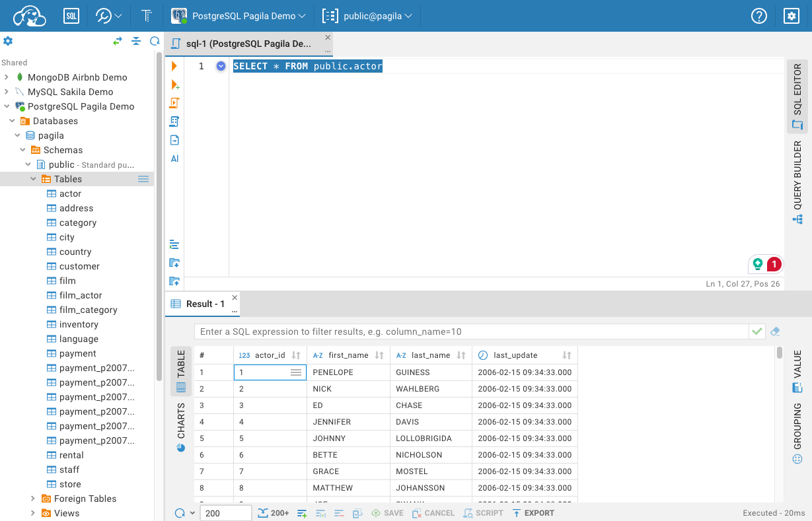Execute the SQL query with the orange play icon
This screenshot has width=812, height=521.
click(174, 66)
